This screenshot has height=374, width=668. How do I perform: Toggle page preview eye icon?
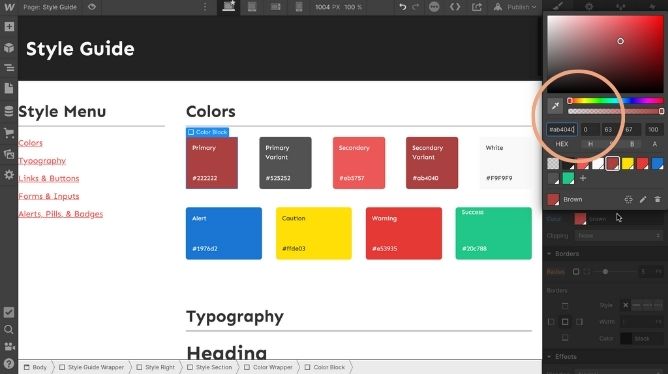point(92,7)
